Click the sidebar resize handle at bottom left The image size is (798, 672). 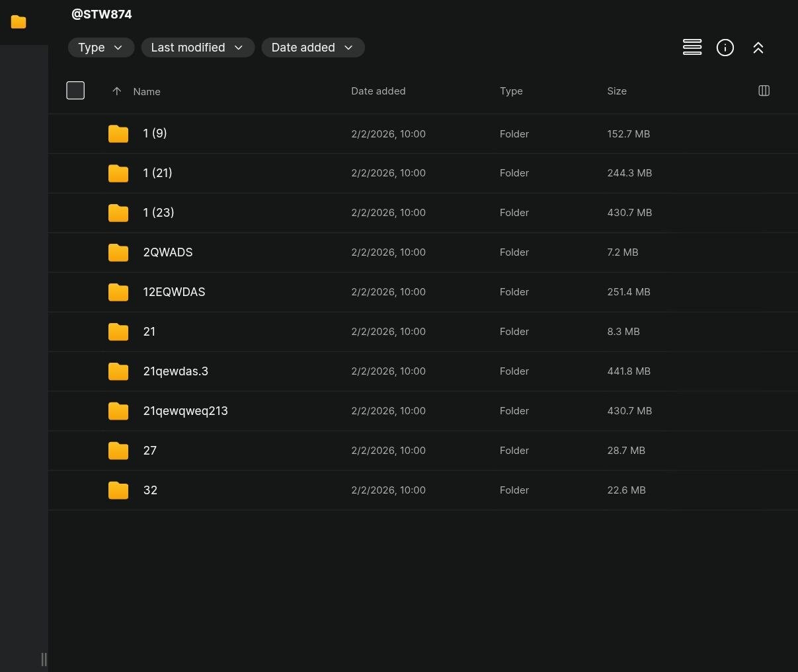point(44,659)
